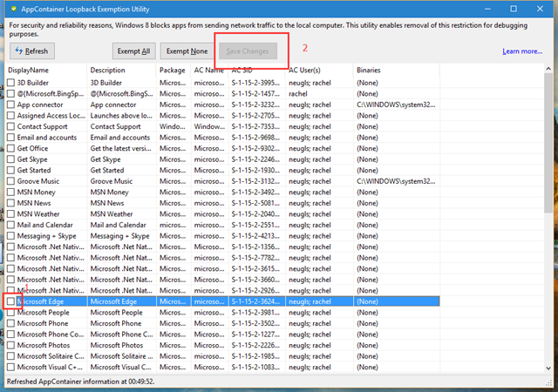Click the app icon in title bar
Image resolution: width=558 pixels, height=392 pixels.
14,9
